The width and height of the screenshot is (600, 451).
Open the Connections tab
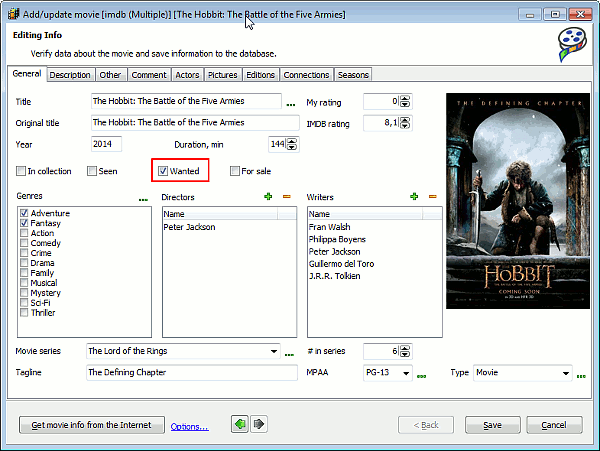tap(306, 75)
